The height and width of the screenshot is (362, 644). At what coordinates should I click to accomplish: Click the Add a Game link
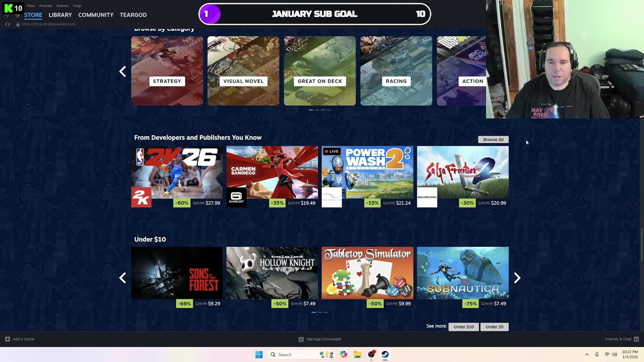(x=23, y=339)
